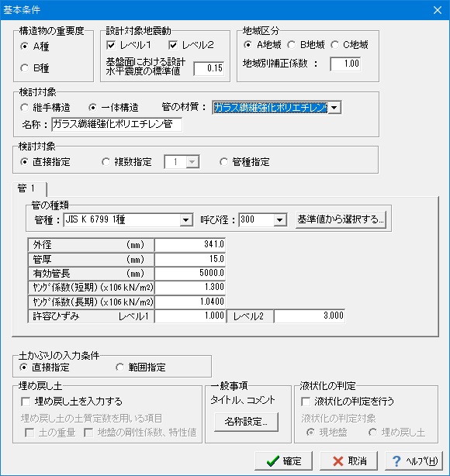Open help with the ヘルプ(H) button
The width and height of the screenshot is (450, 476).
(x=414, y=460)
